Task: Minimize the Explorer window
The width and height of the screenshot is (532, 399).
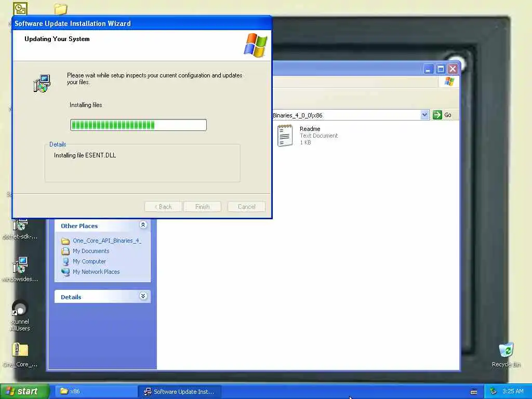Action: (x=429, y=69)
